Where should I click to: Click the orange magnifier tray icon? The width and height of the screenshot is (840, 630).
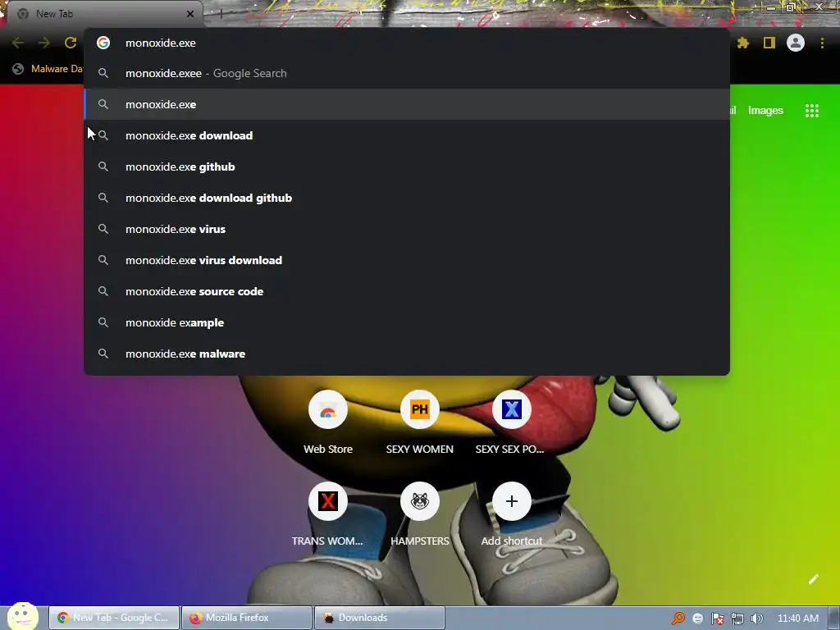coord(678,619)
